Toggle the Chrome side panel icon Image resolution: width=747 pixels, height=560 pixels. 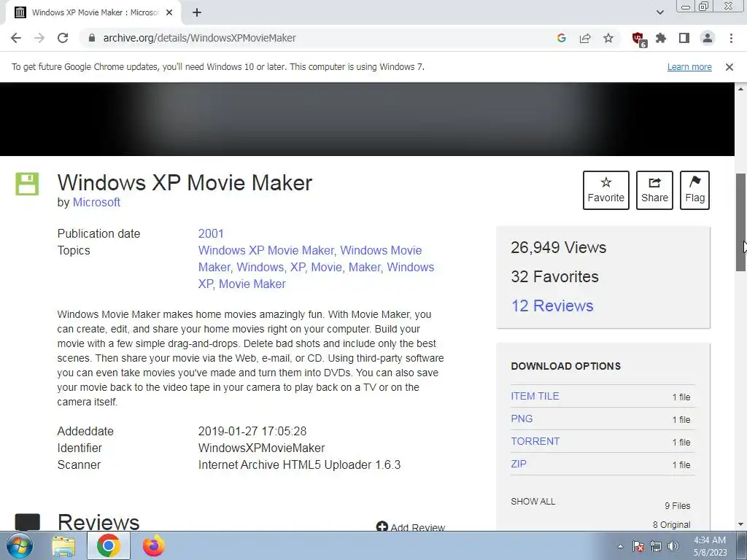[684, 38]
